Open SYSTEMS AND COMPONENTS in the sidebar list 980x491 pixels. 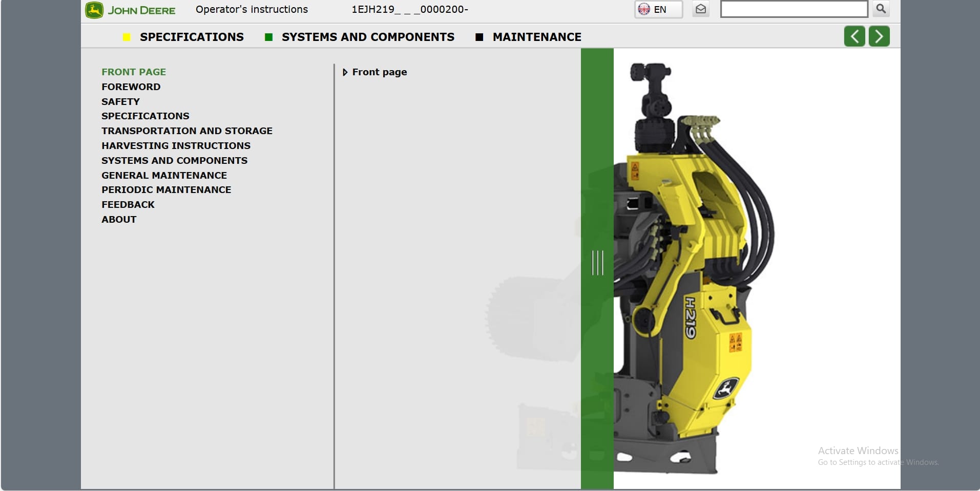[x=175, y=160]
